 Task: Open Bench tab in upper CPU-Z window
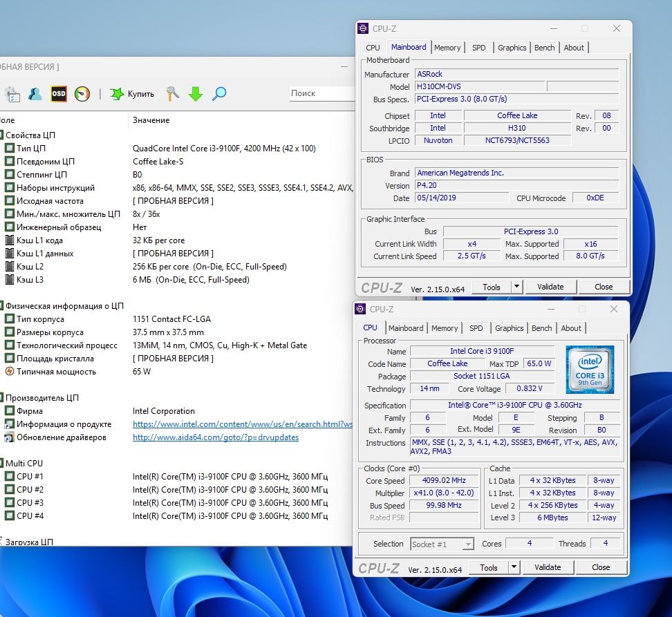[544, 48]
